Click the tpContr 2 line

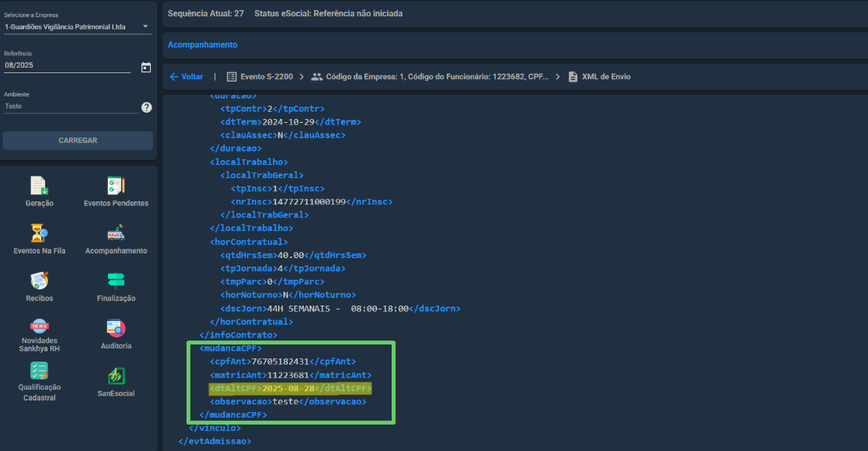(272, 109)
